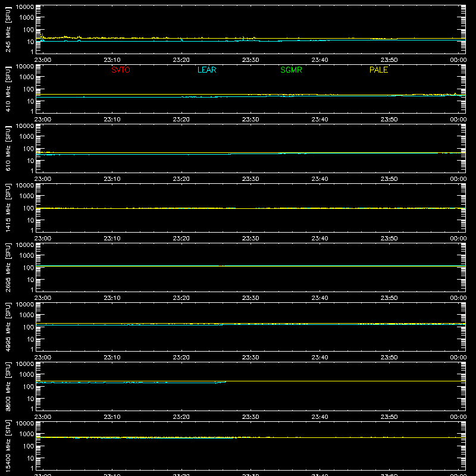Click the yellow PALE station legend label

(378, 70)
